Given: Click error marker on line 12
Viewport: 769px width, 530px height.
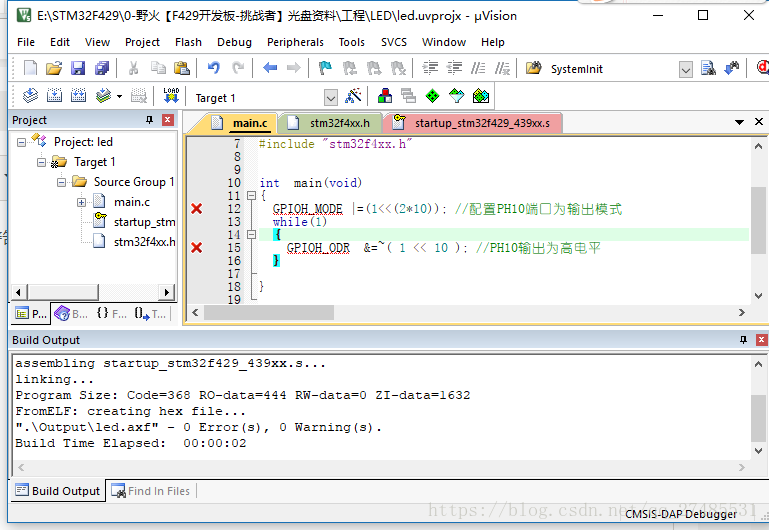Looking at the screenshot, I should coord(197,209).
